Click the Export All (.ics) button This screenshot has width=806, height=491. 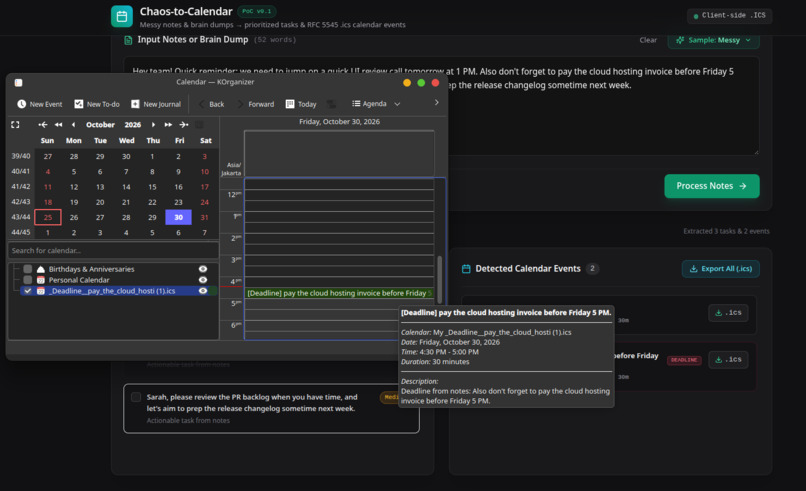[x=721, y=269]
